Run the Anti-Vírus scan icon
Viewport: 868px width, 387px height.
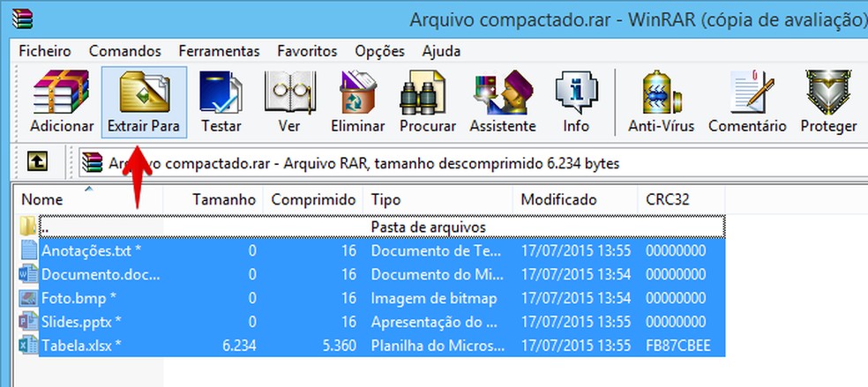point(661,92)
